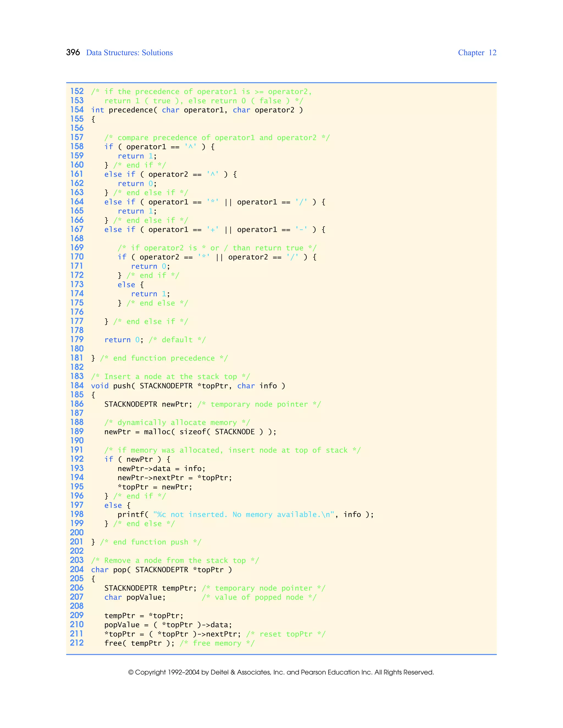The width and height of the screenshot is (563, 728).
Task: Click comment 'if memory was allocated, insert node at top of stack'
Action: (233, 450)
